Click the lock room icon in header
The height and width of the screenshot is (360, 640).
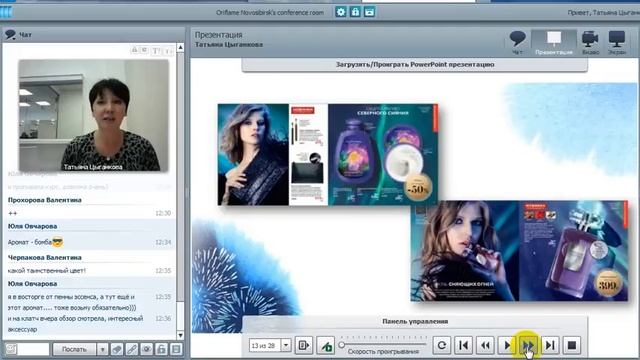pos(355,12)
